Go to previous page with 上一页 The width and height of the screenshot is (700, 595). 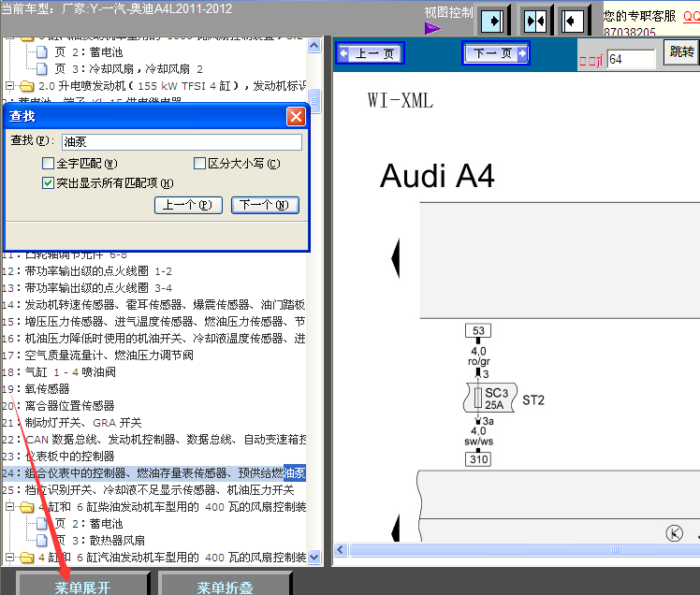click(x=370, y=53)
